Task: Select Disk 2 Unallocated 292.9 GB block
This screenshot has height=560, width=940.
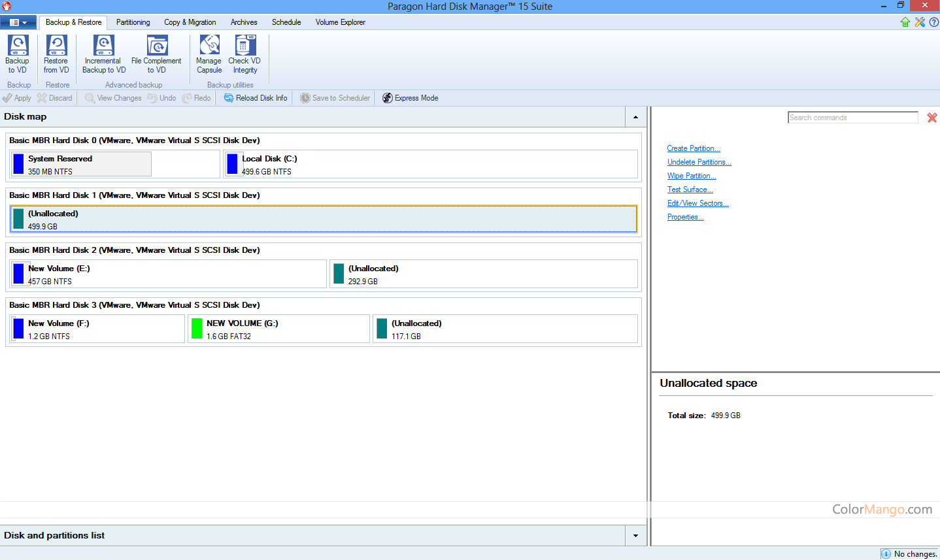Action: pyautogui.click(x=484, y=274)
